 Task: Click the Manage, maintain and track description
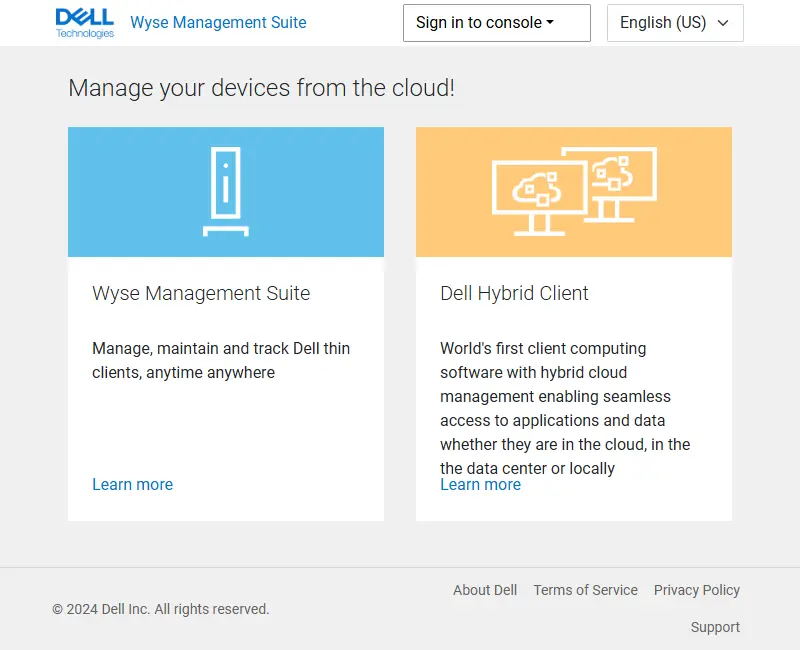(x=221, y=360)
